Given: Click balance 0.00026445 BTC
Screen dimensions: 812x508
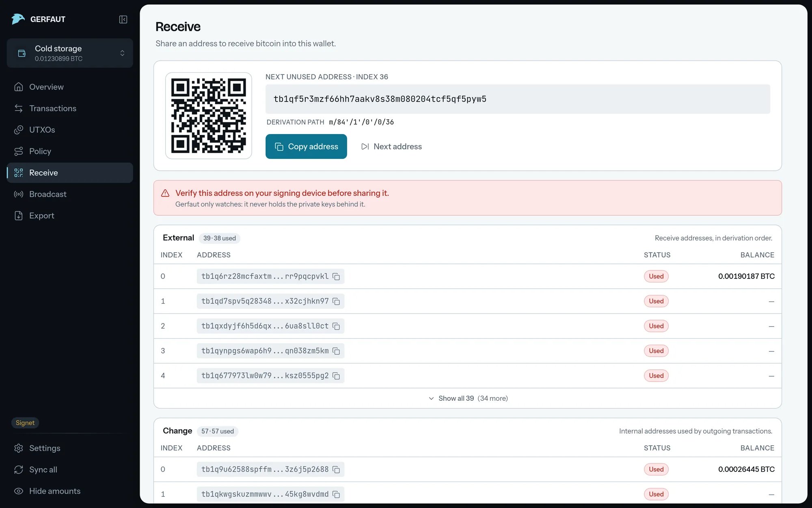Looking at the screenshot, I should coord(746,469).
